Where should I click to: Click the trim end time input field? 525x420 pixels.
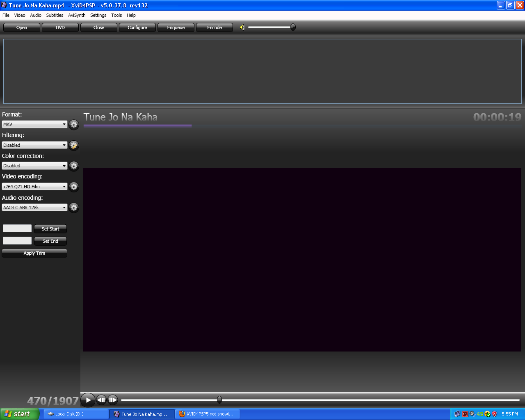(17, 241)
